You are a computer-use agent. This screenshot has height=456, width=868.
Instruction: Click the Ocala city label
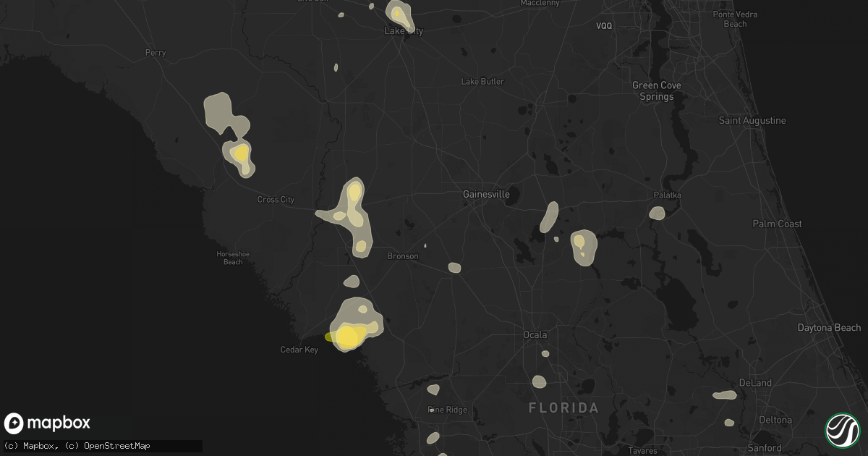click(x=535, y=334)
